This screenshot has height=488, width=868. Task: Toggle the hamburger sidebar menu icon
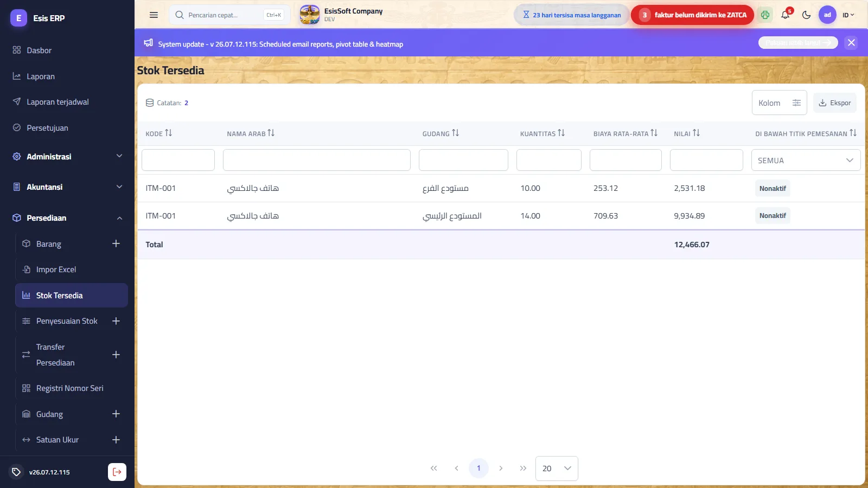[154, 15]
